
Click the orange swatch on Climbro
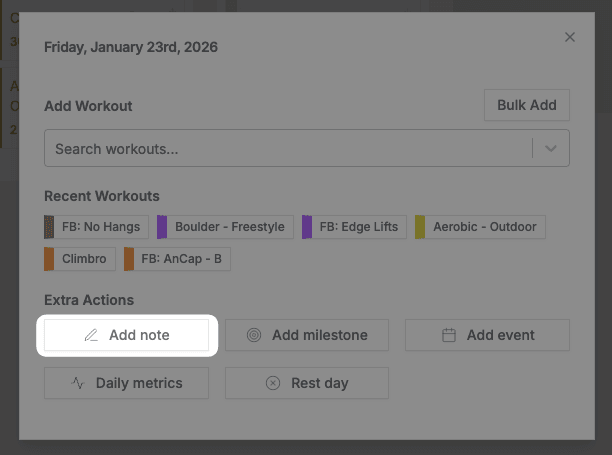tap(49, 259)
